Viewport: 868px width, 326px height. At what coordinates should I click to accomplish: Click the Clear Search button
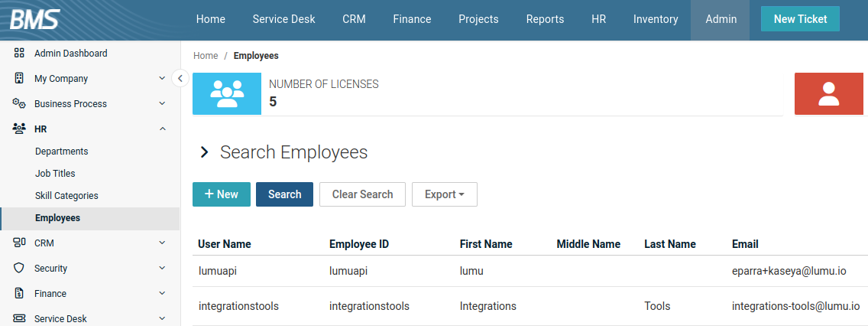[362, 194]
